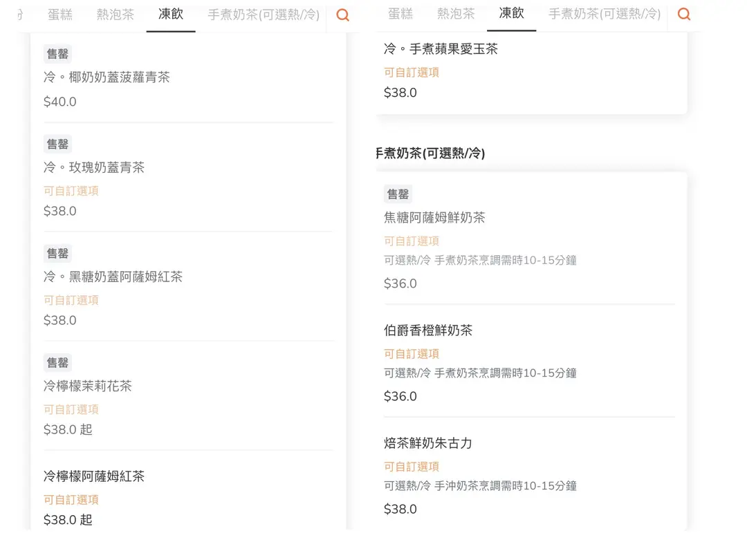Select the 焙茶鮮奶朱古力 drink

(428, 443)
